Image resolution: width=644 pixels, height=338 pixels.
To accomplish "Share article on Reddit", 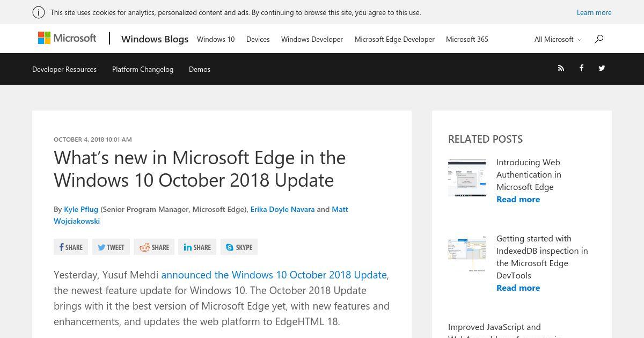I will (154, 247).
